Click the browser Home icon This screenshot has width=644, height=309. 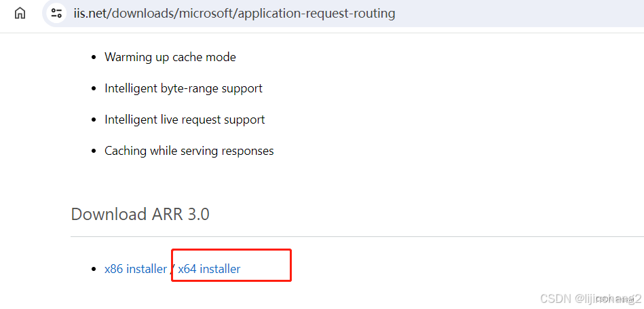[x=20, y=13]
